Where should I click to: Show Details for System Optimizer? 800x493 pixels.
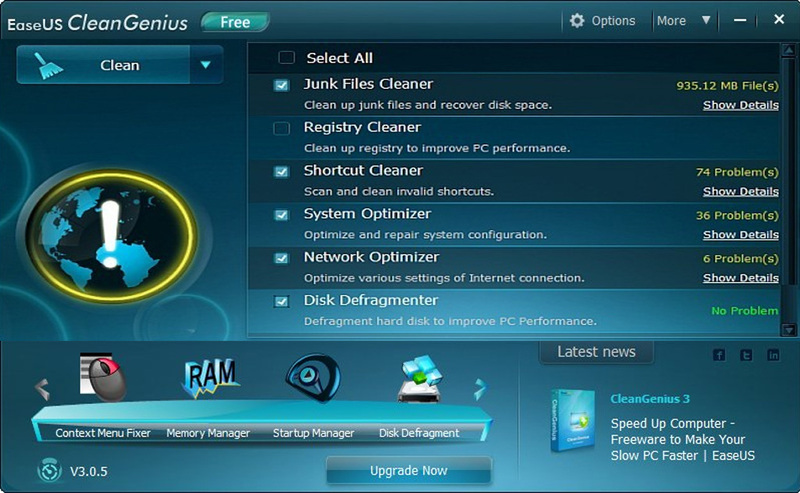coord(740,235)
